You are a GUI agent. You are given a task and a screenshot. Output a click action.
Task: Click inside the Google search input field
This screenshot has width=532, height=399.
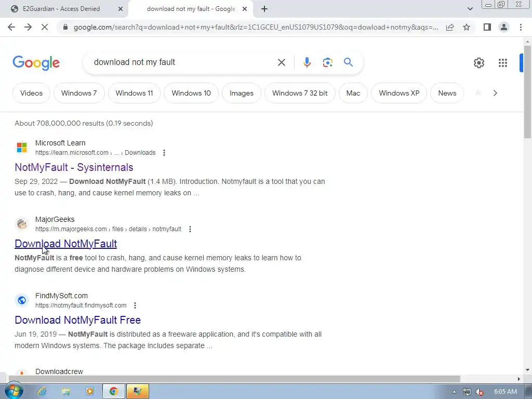pyautogui.click(x=183, y=62)
